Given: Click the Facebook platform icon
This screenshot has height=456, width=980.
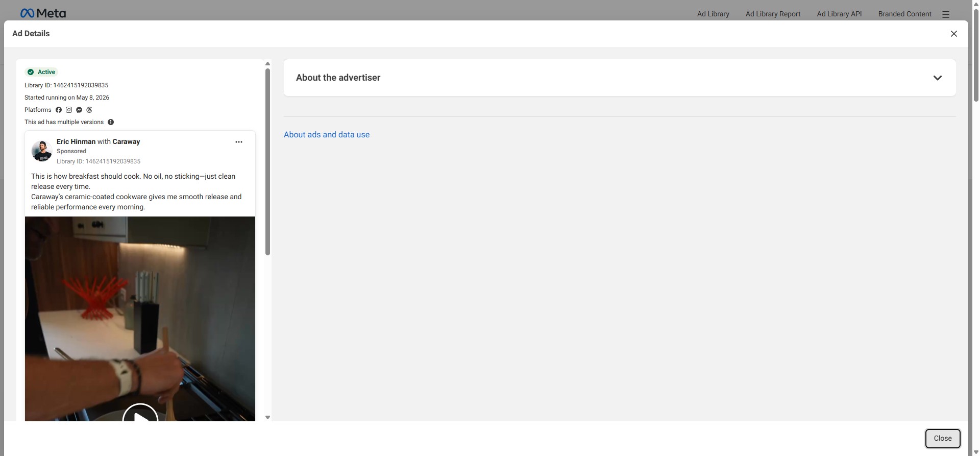Looking at the screenshot, I should click(59, 110).
